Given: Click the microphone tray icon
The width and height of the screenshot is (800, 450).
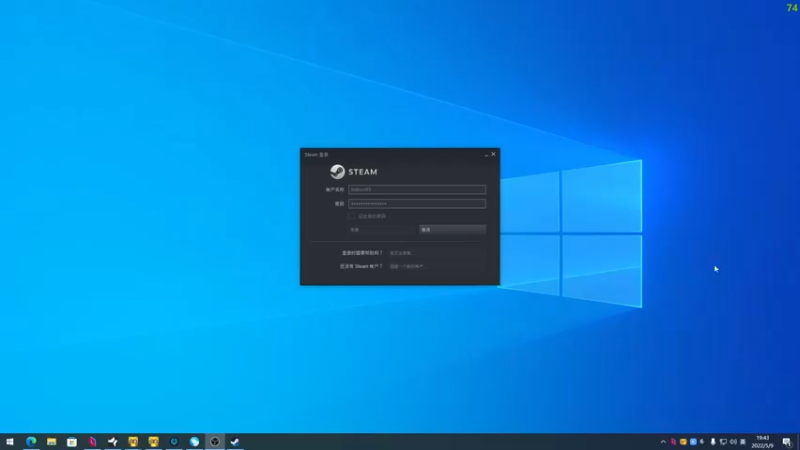Looking at the screenshot, I should pos(713,442).
